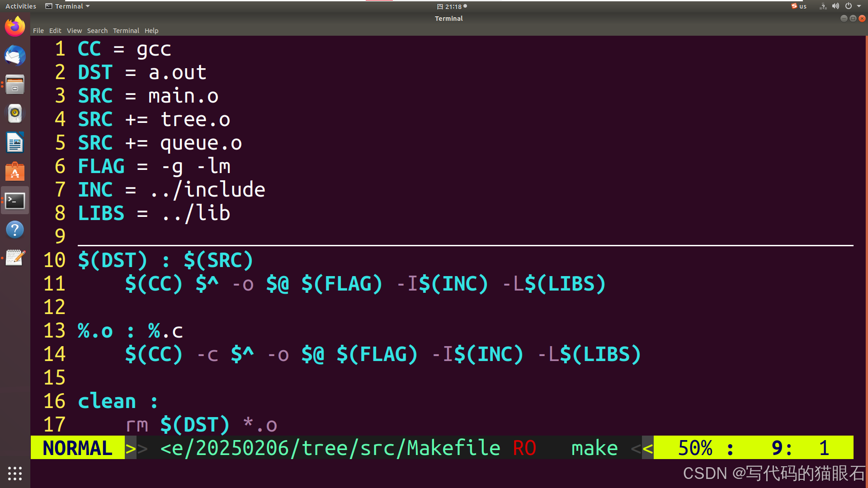Launch Thunderbird mail client
The width and height of the screenshot is (868, 488).
click(x=15, y=56)
